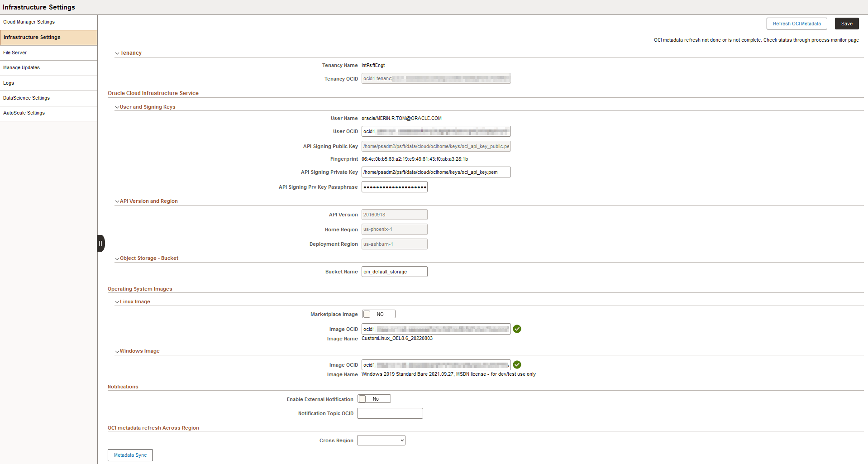Image resolution: width=868 pixels, height=464 pixels.
Task: Collapse the Windows Image section
Action: pyautogui.click(x=117, y=351)
